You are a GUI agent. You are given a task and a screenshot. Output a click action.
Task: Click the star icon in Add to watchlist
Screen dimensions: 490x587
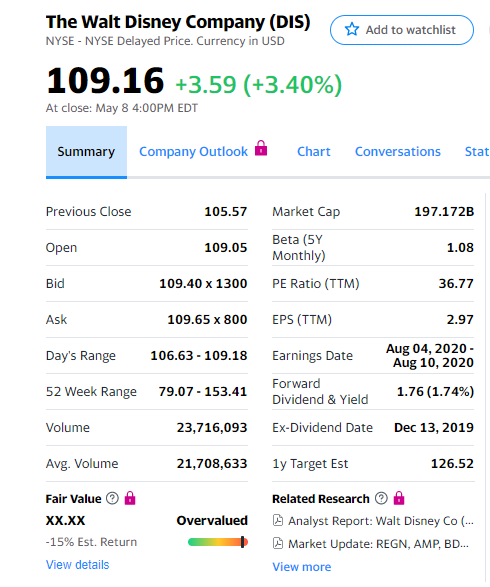click(351, 29)
